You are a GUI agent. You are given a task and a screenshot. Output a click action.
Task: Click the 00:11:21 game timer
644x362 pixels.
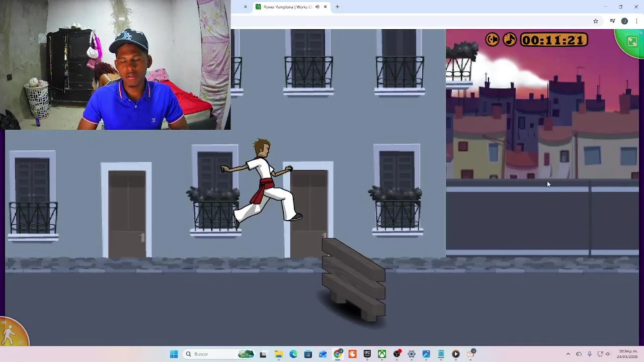pyautogui.click(x=553, y=40)
